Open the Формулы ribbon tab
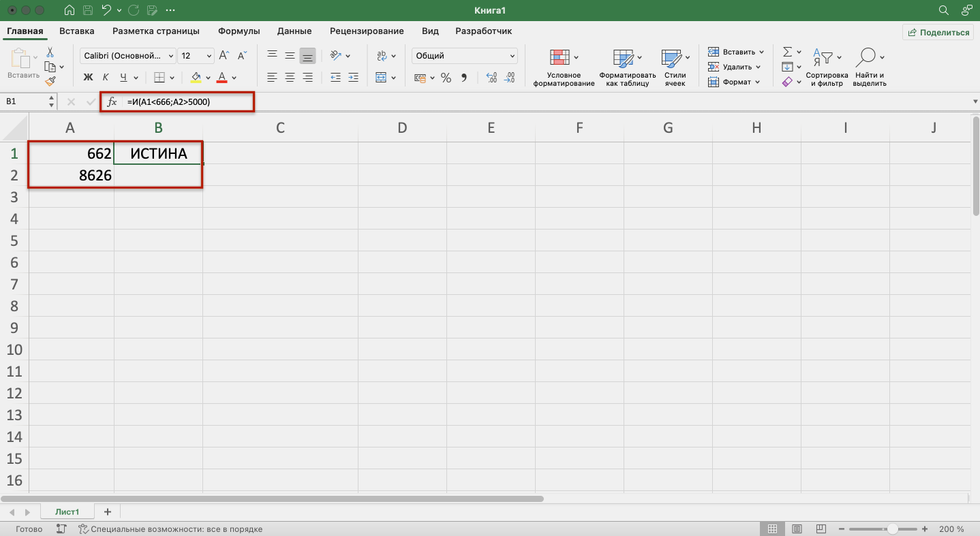 coord(239,31)
